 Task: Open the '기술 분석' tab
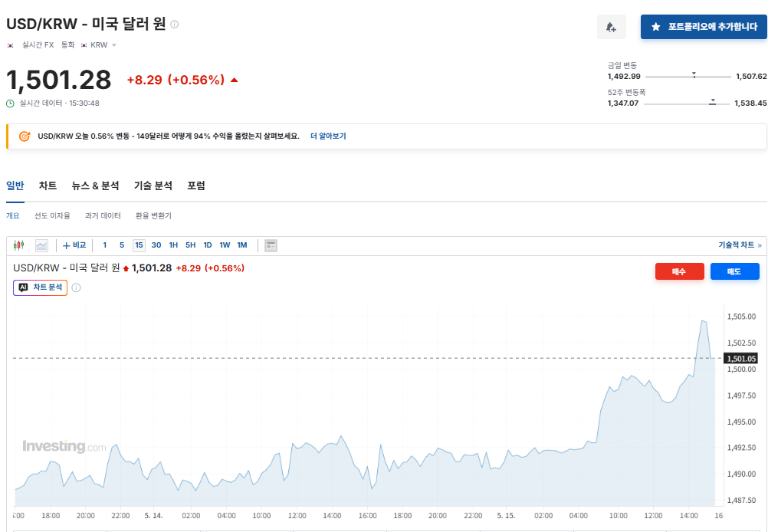[153, 186]
